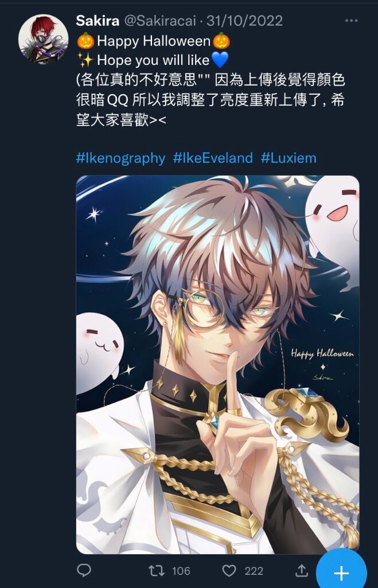The image size is (378, 588).
Task: Open the #IkeEveland hashtag link
Action: 213,158
